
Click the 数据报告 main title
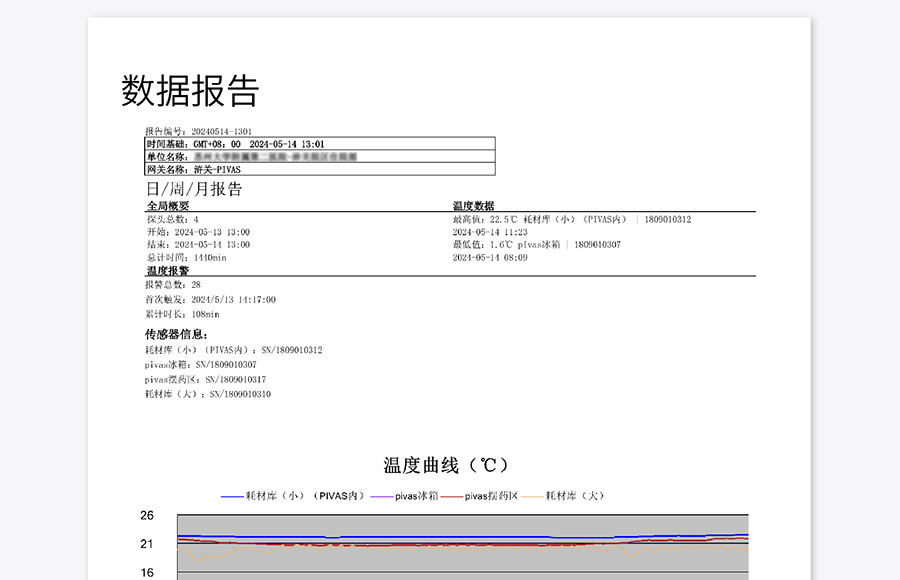click(190, 91)
